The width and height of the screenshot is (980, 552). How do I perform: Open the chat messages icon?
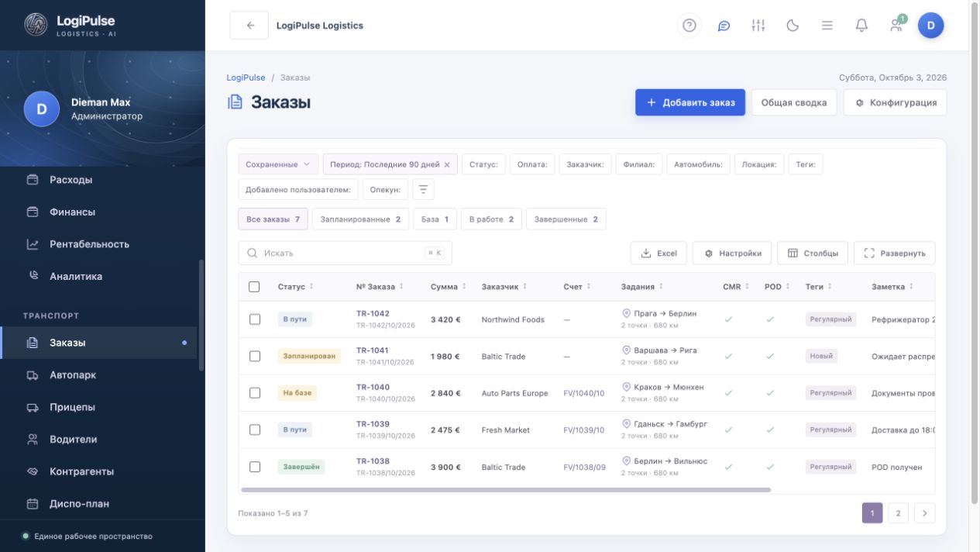pyautogui.click(x=724, y=26)
